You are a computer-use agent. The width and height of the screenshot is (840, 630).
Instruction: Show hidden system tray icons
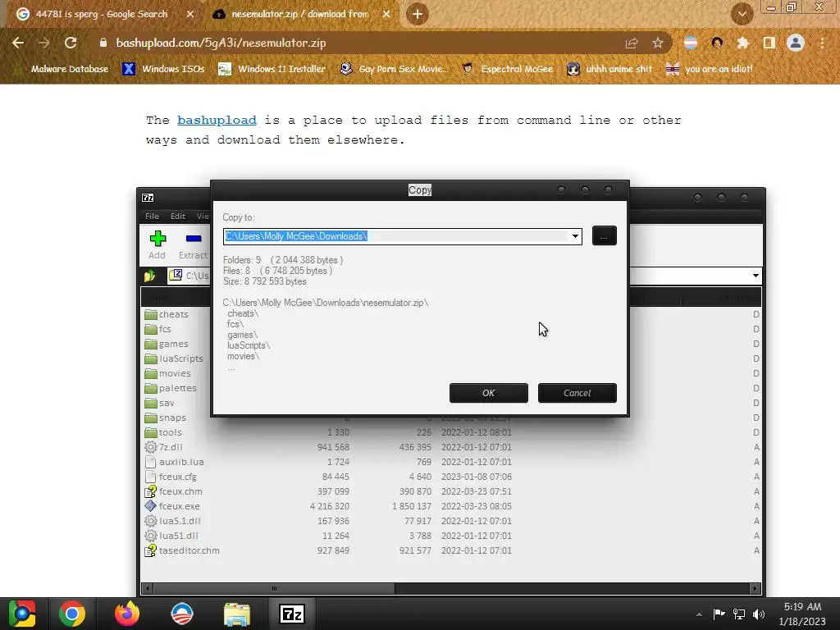point(699,614)
